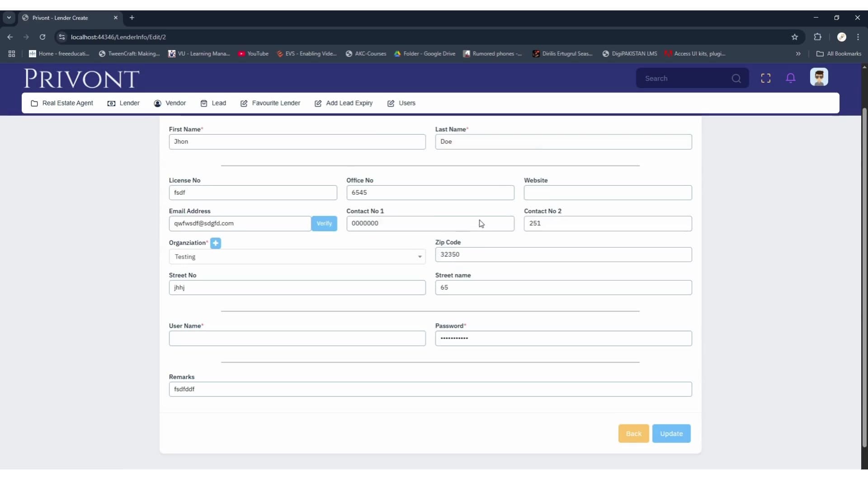Open the Vendor menu
868x488 pixels.
pyautogui.click(x=170, y=103)
